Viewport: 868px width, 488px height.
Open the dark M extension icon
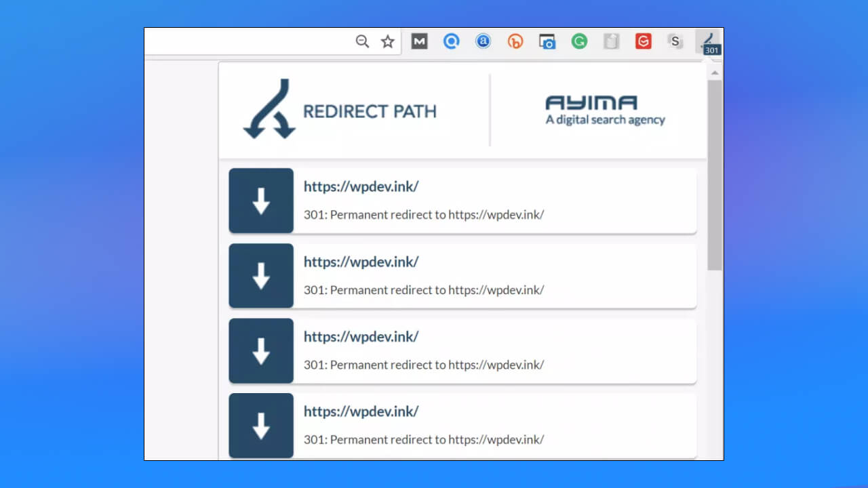pyautogui.click(x=419, y=42)
